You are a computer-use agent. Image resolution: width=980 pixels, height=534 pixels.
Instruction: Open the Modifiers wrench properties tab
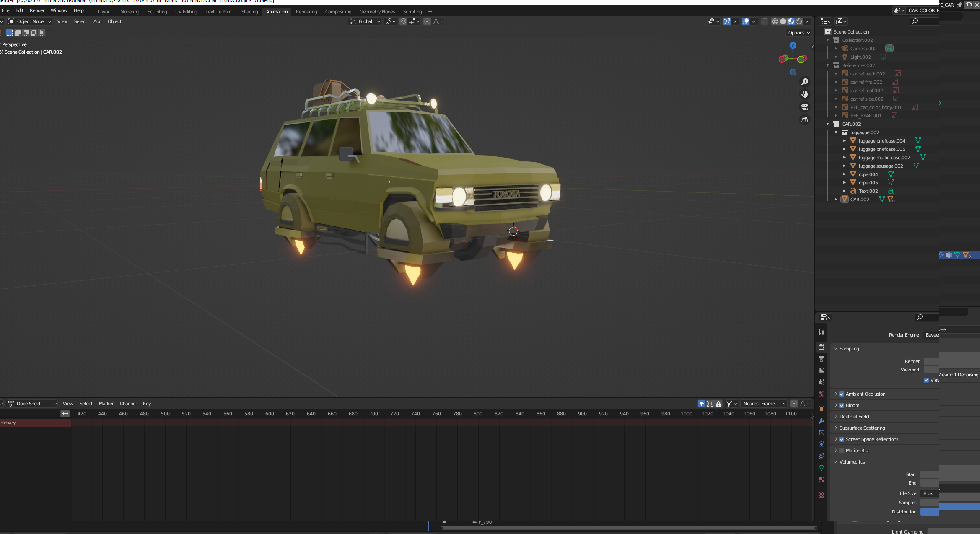point(822,421)
